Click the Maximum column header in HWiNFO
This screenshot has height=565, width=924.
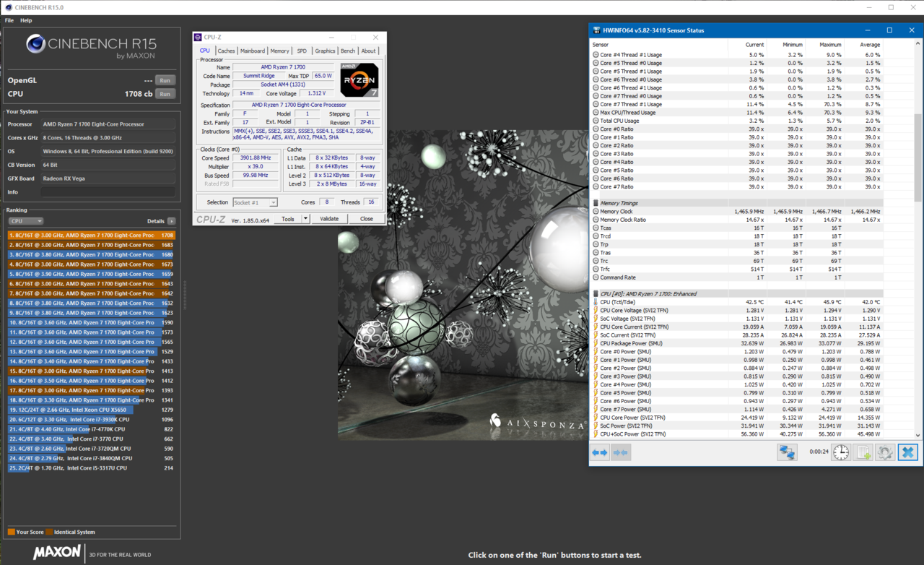[x=831, y=45]
